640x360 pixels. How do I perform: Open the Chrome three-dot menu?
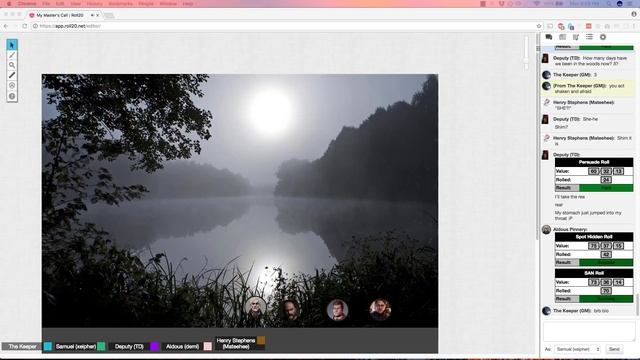tap(634, 26)
